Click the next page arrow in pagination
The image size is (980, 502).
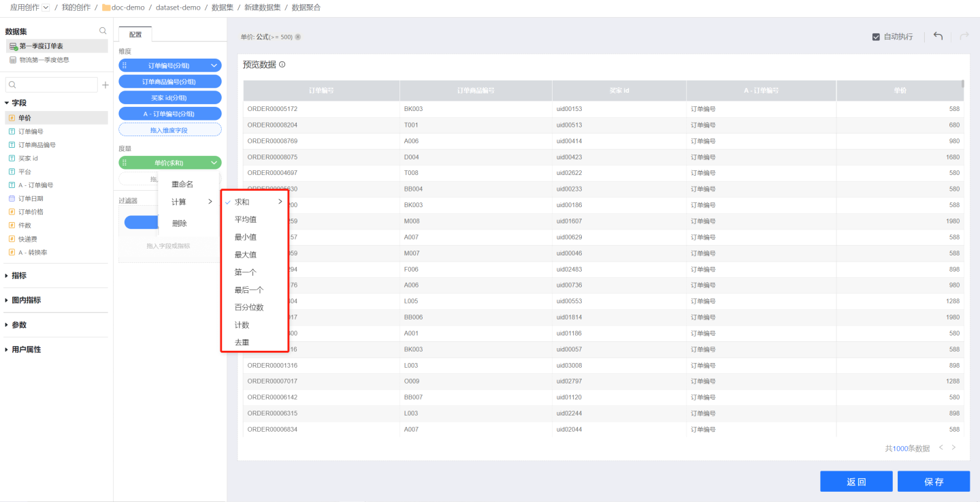pyautogui.click(x=953, y=448)
